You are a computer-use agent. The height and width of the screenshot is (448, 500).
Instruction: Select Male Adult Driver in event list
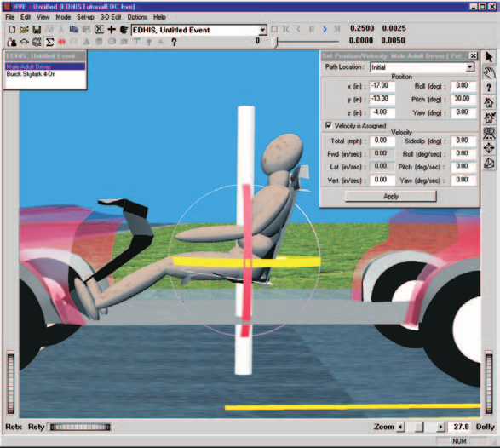click(x=45, y=66)
